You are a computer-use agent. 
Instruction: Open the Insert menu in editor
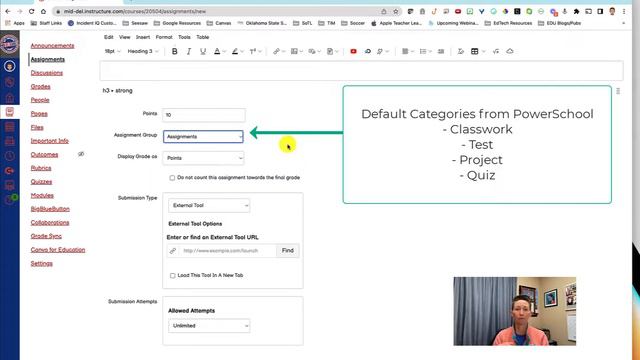click(x=143, y=37)
